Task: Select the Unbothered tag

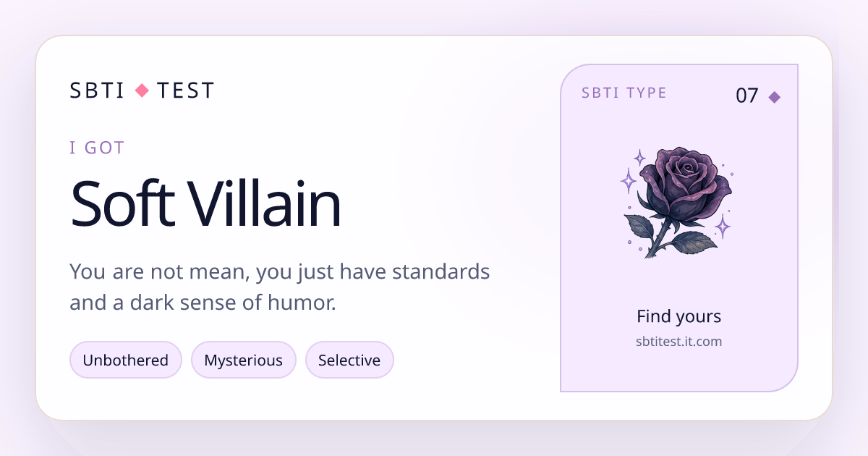Action: click(126, 360)
